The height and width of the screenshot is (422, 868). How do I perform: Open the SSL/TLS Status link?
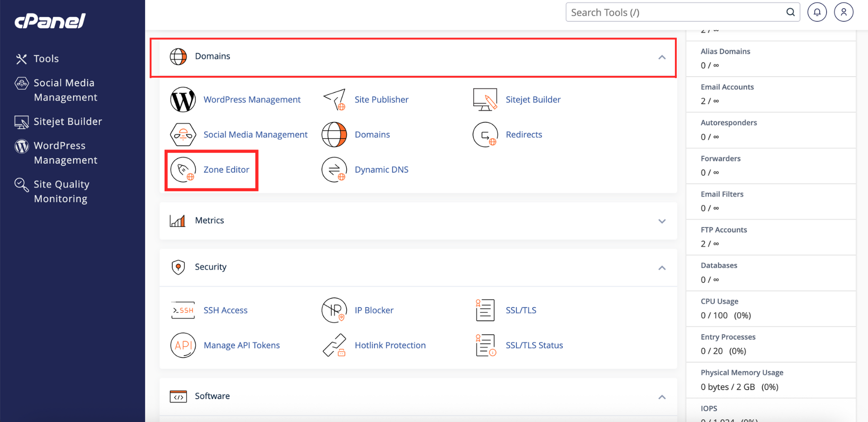pyautogui.click(x=534, y=346)
